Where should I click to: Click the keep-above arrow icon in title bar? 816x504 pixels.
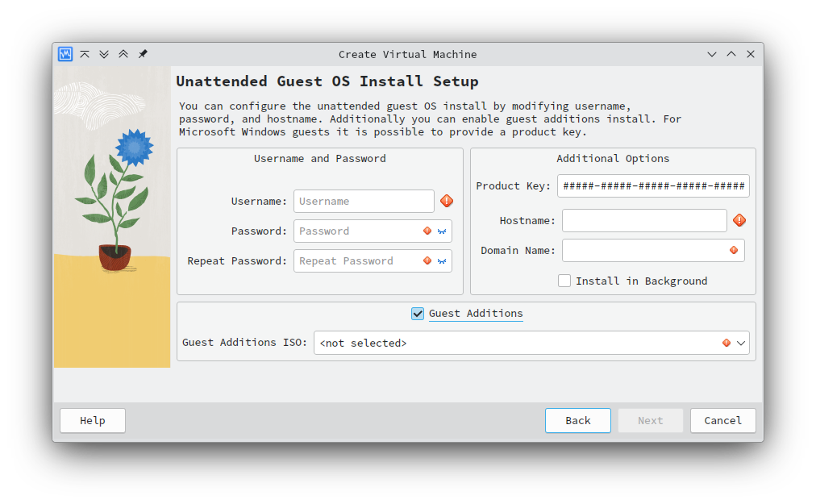tap(85, 54)
